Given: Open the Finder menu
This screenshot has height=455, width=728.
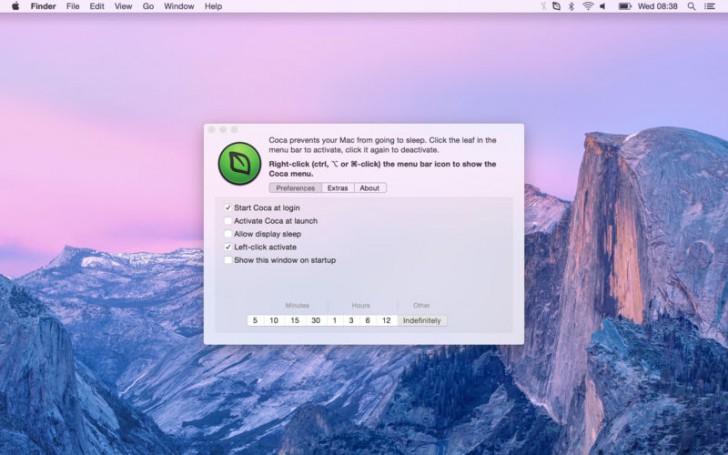Looking at the screenshot, I should pyautogui.click(x=43, y=6).
